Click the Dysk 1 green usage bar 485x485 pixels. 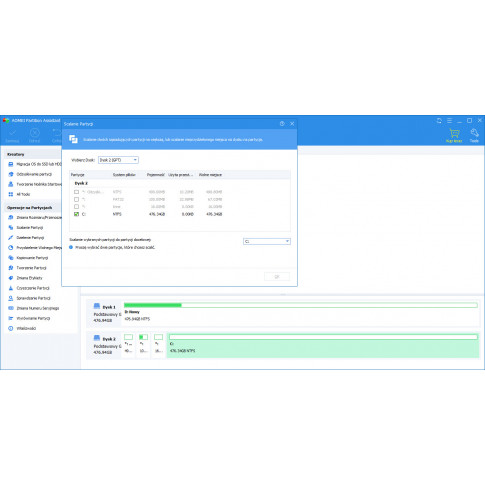pyautogui.click(x=153, y=305)
